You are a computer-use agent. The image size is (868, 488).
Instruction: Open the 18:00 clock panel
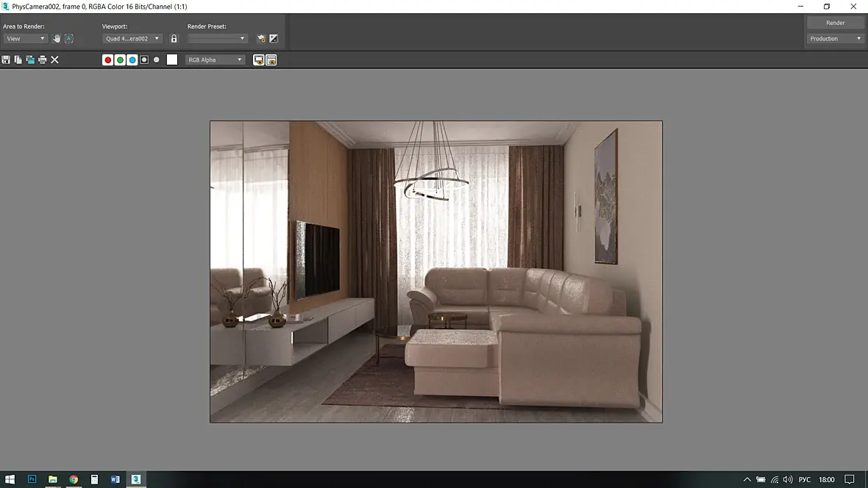827,479
